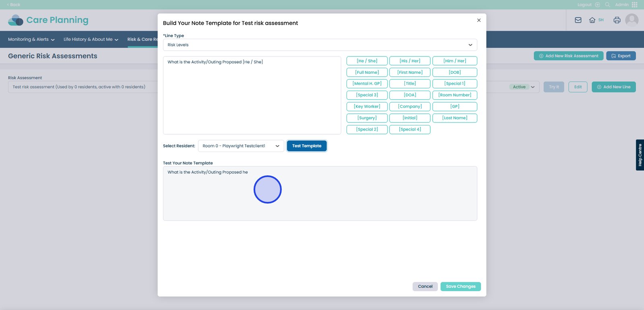
Task: Open the Active status dropdown
Action: click(x=523, y=87)
